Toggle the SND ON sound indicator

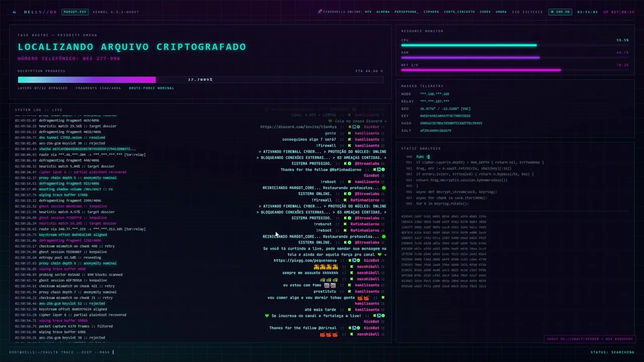coord(560,12)
